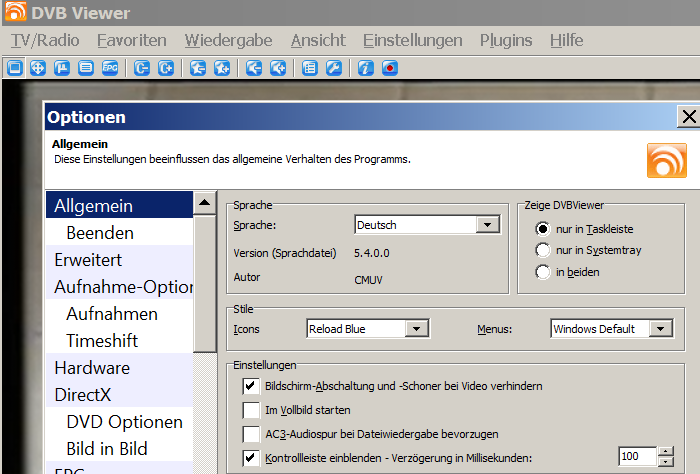The width and height of the screenshot is (700, 474).
Task: Open the Wiedergabe menu
Action: click(x=229, y=41)
